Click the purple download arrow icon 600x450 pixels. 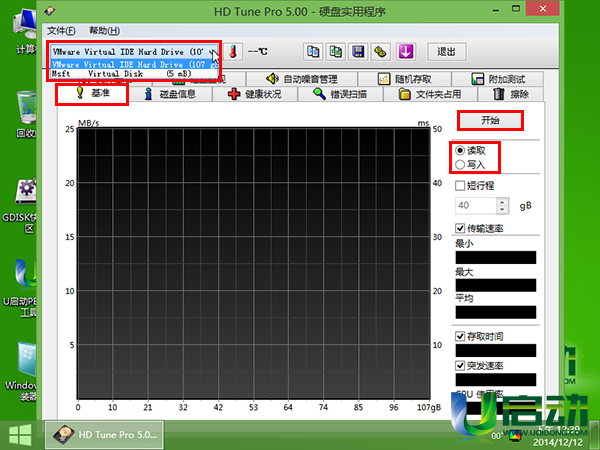coord(406,52)
